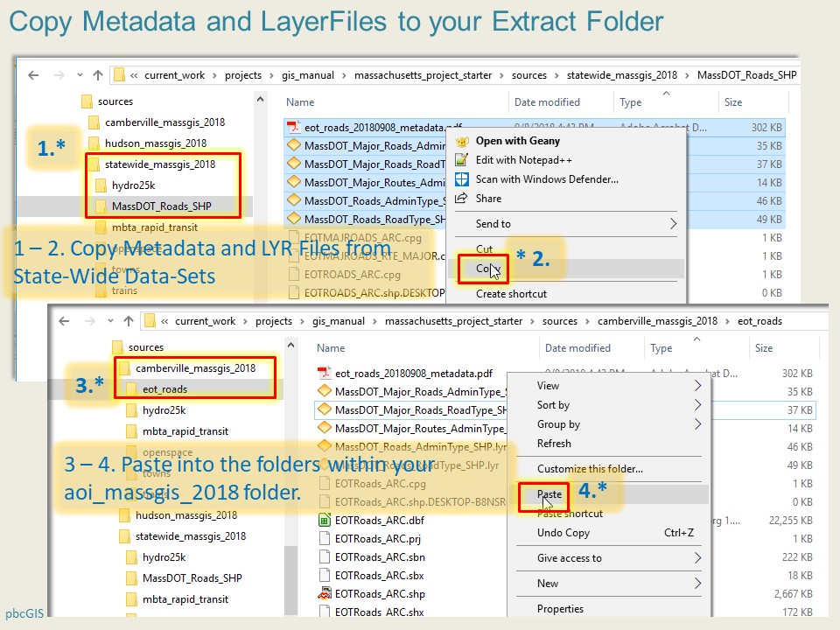Click the Share entry in the upper context menu
This screenshot has width=840, height=630.
coord(488,199)
